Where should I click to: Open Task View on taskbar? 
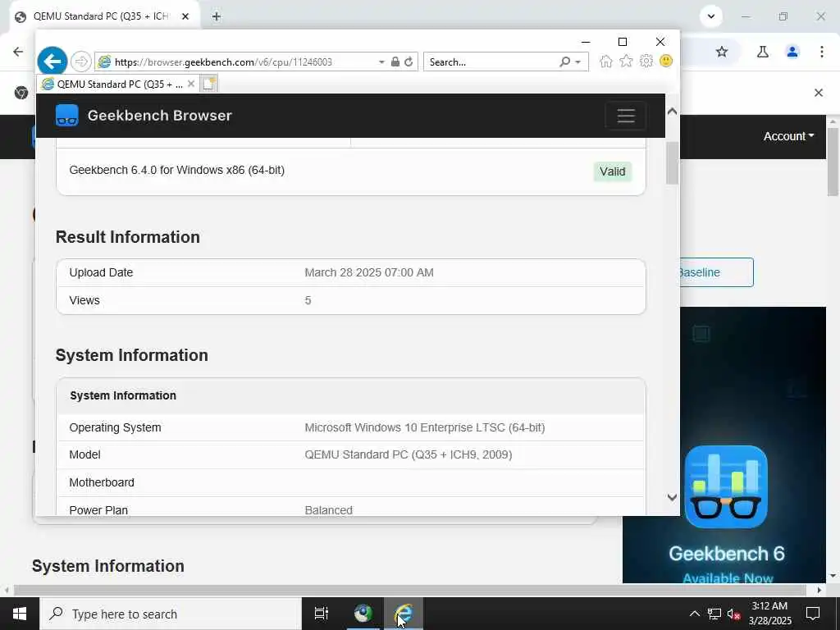pos(322,614)
